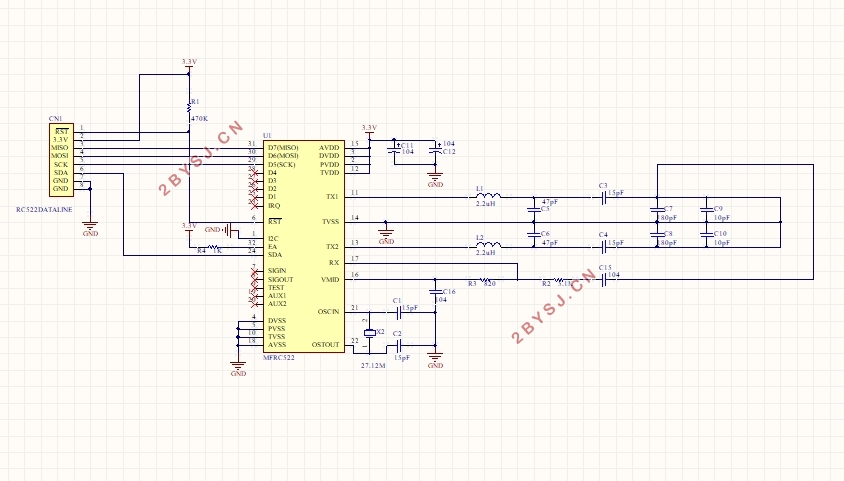
Task: Select the 2.2uH label under L1
Action: (486, 204)
